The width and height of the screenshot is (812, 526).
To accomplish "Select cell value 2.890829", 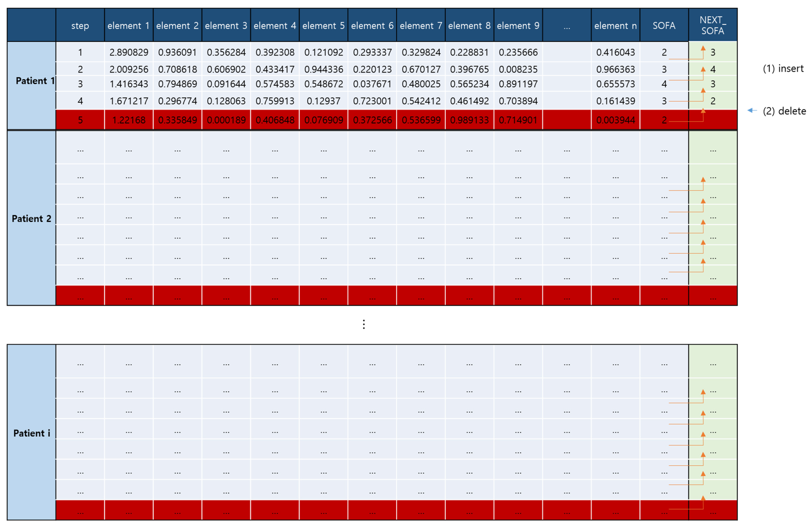I will (x=129, y=52).
